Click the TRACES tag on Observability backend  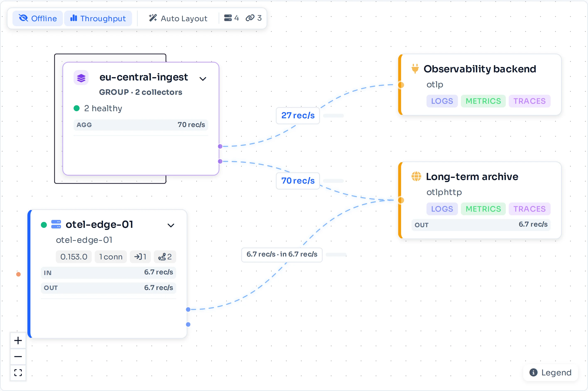point(529,101)
